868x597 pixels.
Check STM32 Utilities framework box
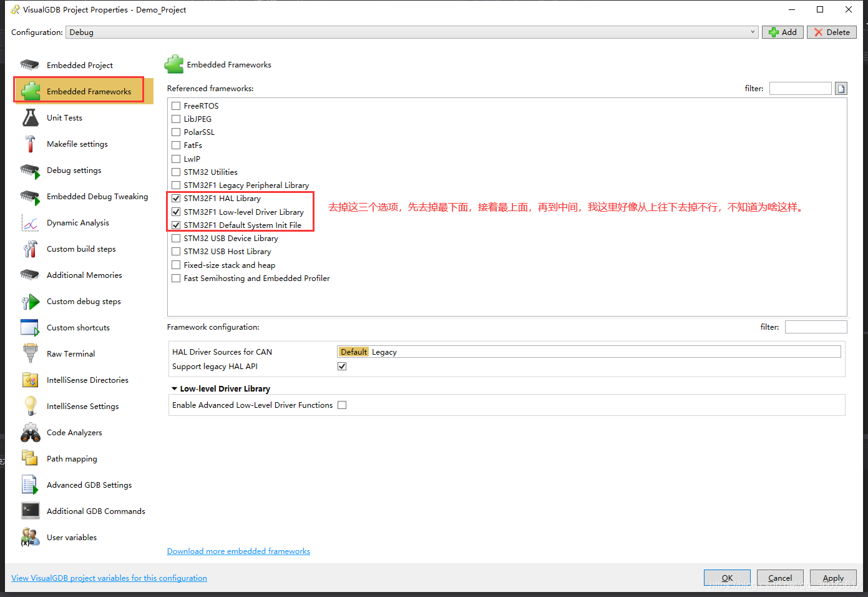click(176, 172)
